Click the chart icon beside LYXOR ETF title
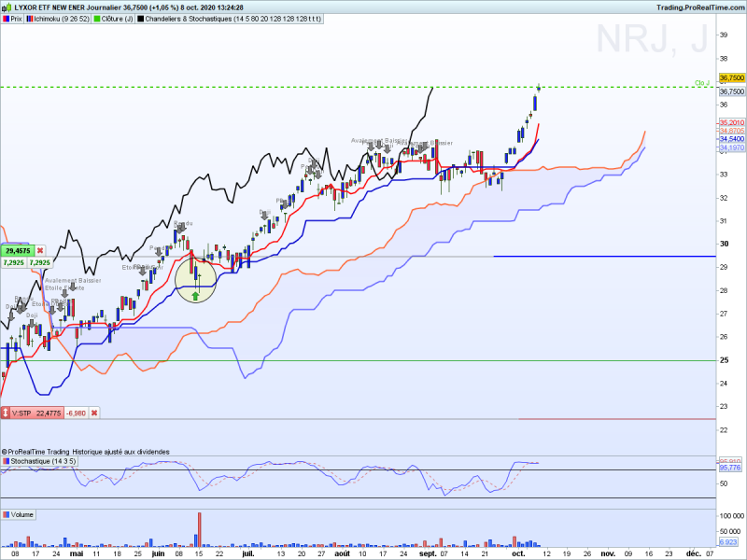The width and height of the screenshot is (747, 560). (x=7, y=7)
